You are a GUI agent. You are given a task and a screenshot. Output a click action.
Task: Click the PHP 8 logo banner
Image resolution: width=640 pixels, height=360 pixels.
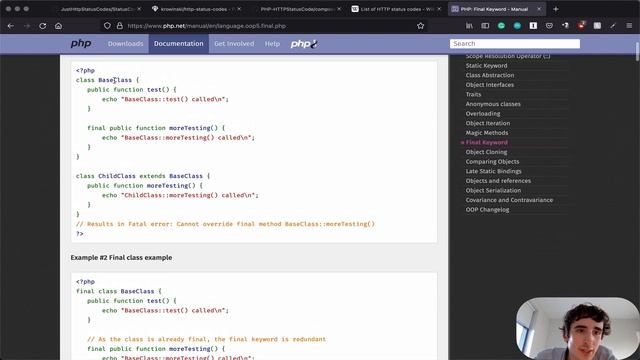(x=304, y=44)
